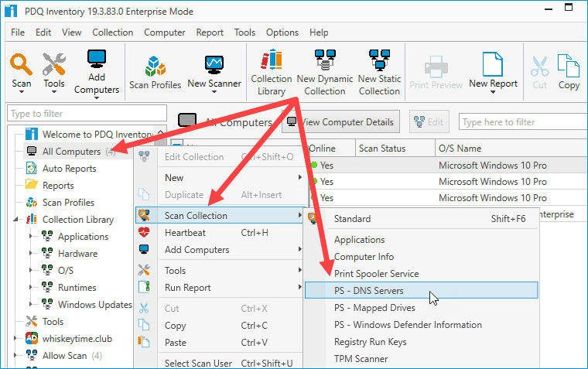Click the Auto Reports tree icon
Image resolution: width=588 pixels, height=369 pixels.
pyautogui.click(x=32, y=169)
